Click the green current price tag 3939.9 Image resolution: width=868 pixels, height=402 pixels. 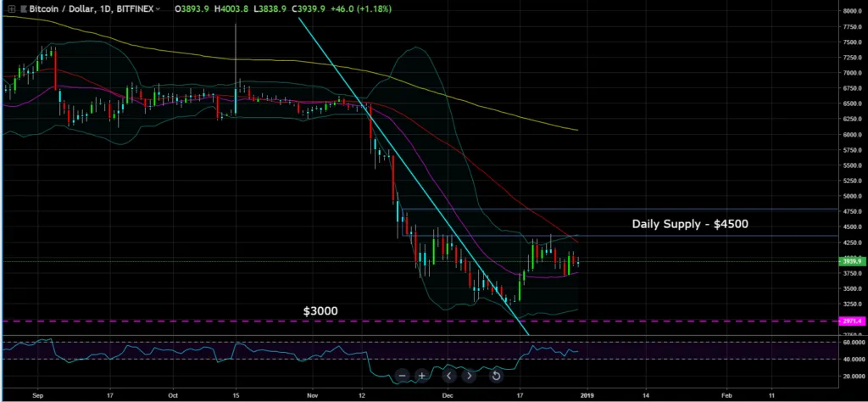853,261
